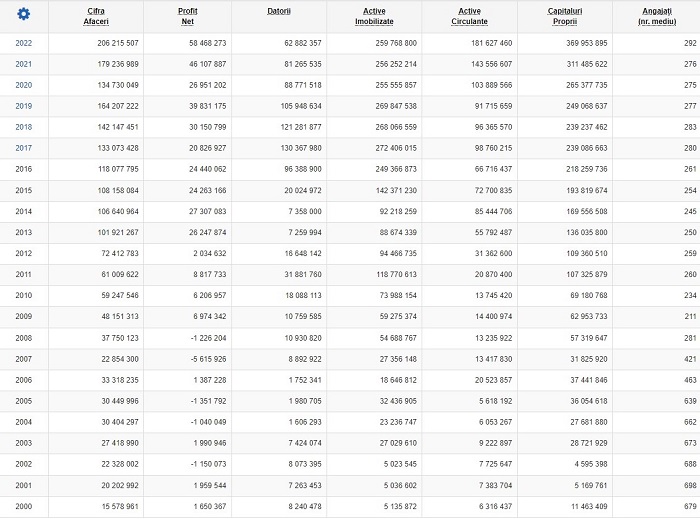Click Active Imobilizate column header
The image size is (700, 519).
click(x=374, y=16)
